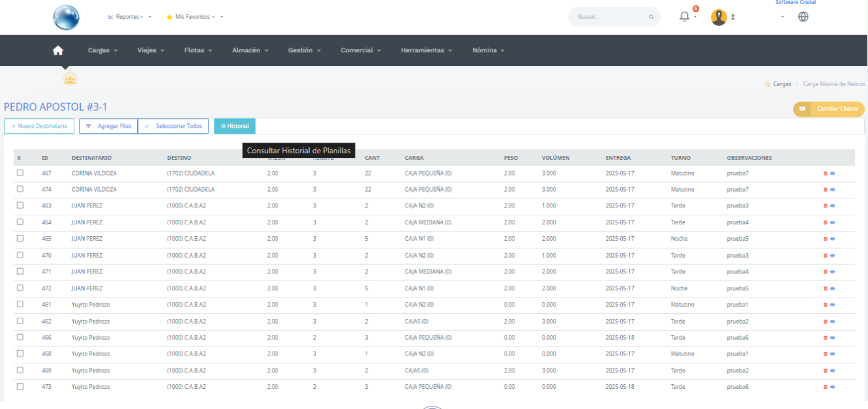Select checkbox of row 464
This screenshot has height=409, width=868.
20,222
